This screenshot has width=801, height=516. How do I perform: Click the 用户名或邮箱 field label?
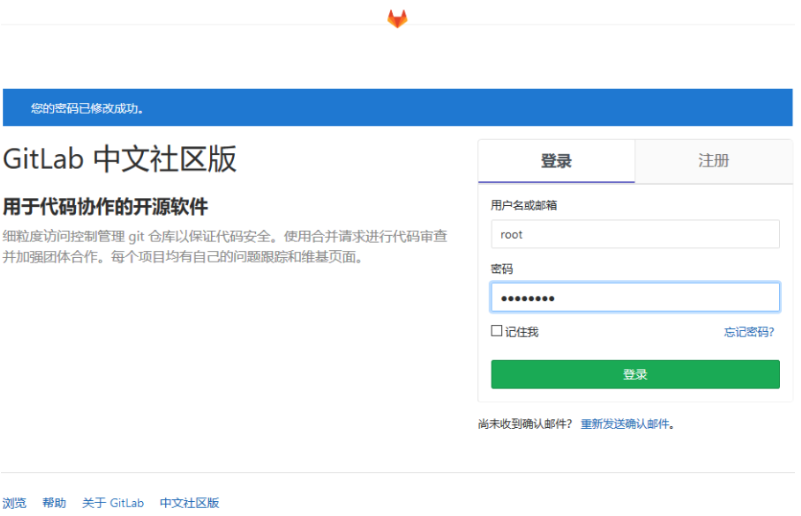(523, 205)
